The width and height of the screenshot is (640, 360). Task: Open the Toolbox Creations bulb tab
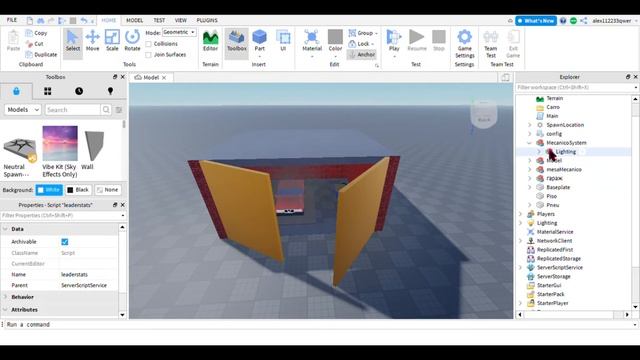click(110, 91)
